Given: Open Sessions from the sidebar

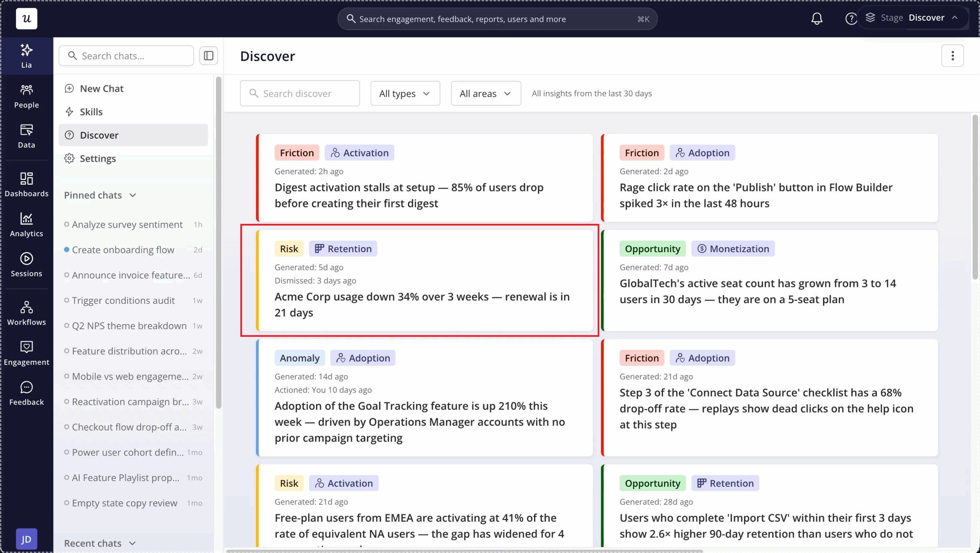Looking at the screenshot, I should point(26,265).
